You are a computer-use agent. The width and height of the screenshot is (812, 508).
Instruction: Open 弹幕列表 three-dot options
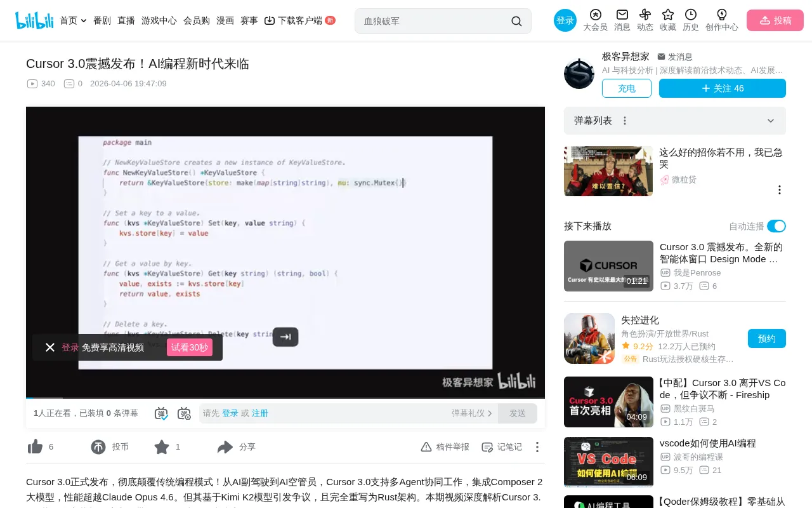[625, 121]
